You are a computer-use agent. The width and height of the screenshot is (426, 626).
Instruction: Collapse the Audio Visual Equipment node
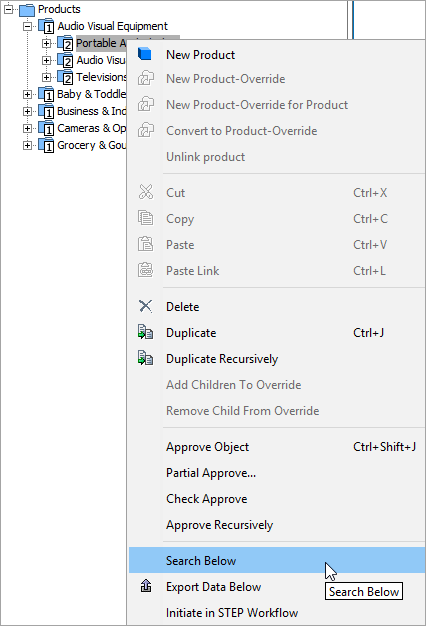(x=27, y=26)
